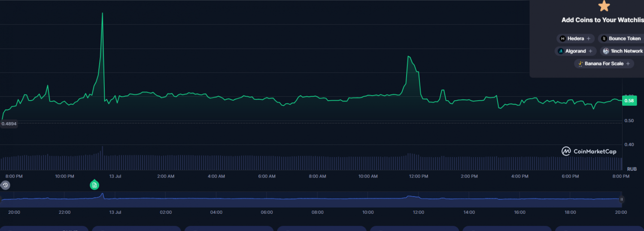The image size is (644, 231).
Task: Click the right handle of range slider
Action: tap(622, 199)
